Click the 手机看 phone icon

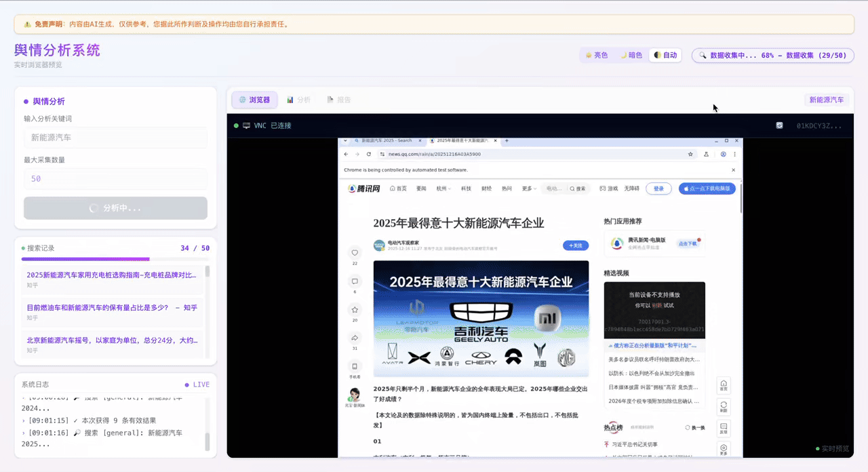354,366
